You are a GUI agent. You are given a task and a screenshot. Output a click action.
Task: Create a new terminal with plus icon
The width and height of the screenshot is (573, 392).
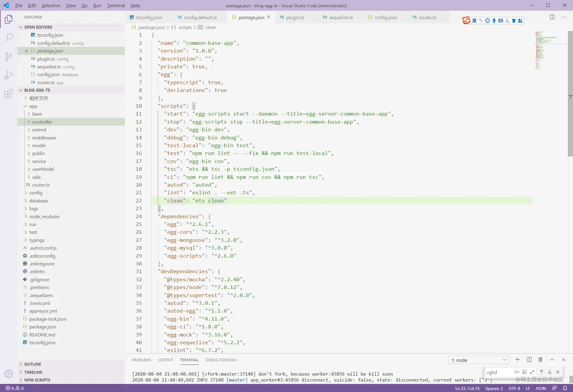click(x=517, y=360)
